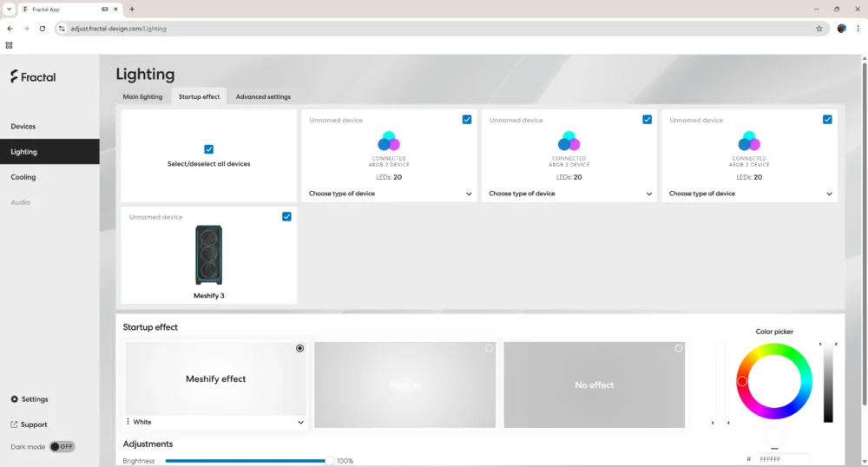868x467 pixels.
Task: Uncheck the second Unnamed ARGB device checkbox
Action: click(647, 120)
